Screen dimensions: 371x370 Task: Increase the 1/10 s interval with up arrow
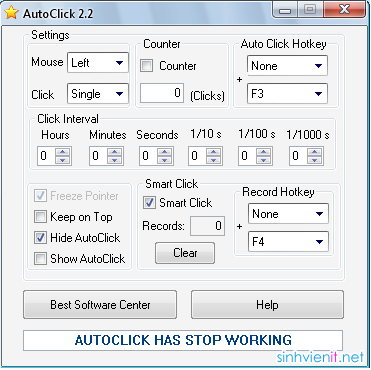point(213,152)
